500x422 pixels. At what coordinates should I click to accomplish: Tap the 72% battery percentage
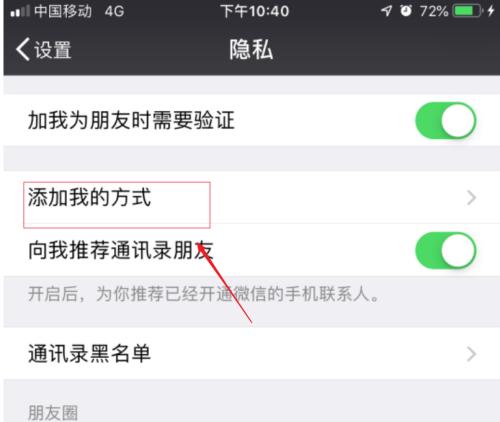[434, 11]
